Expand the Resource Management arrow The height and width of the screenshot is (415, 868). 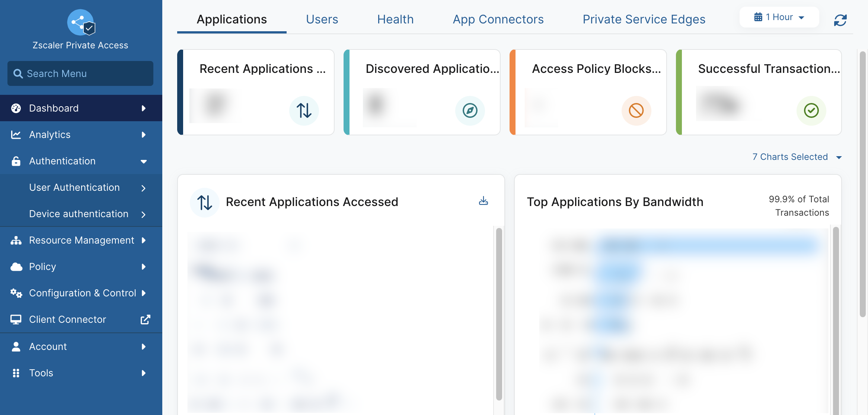pos(144,240)
